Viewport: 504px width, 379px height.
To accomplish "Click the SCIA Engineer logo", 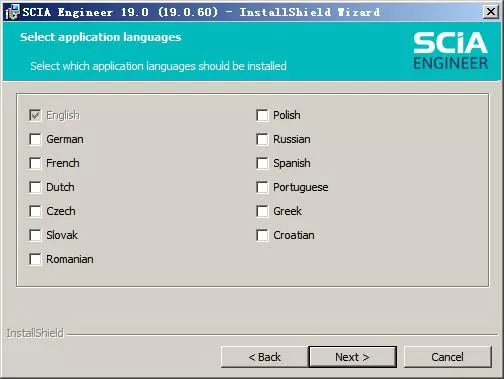I will pos(450,51).
